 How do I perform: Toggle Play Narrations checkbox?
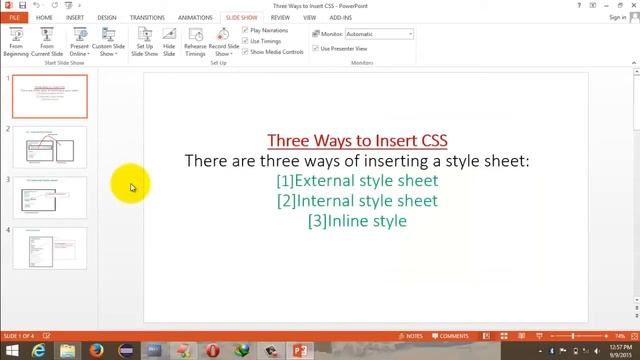click(x=245, y=30)
